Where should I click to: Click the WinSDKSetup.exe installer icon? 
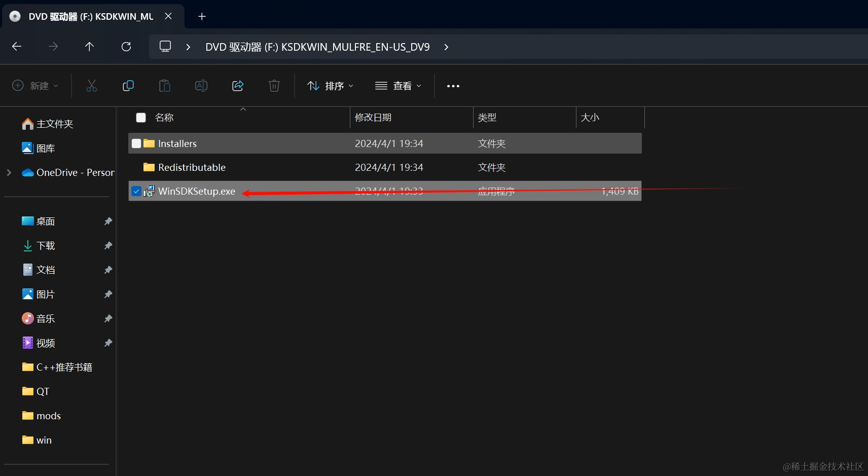[149, 191]
